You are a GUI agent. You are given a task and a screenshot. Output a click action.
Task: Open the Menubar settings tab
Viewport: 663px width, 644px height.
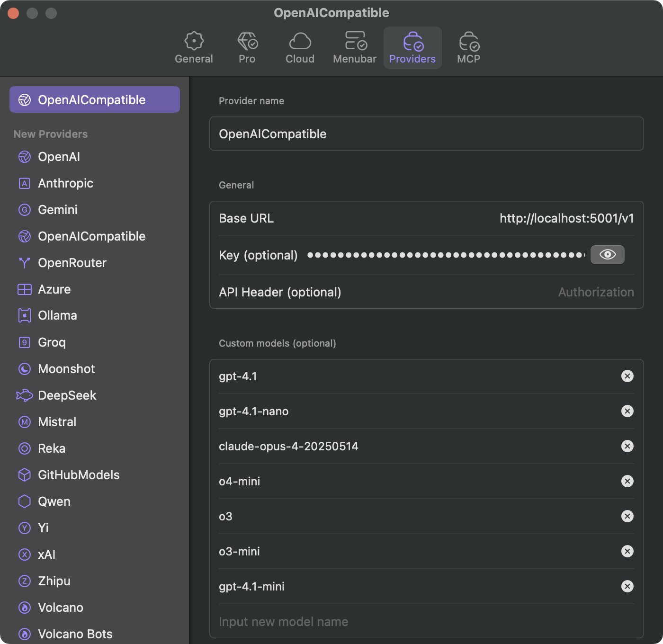355,48
